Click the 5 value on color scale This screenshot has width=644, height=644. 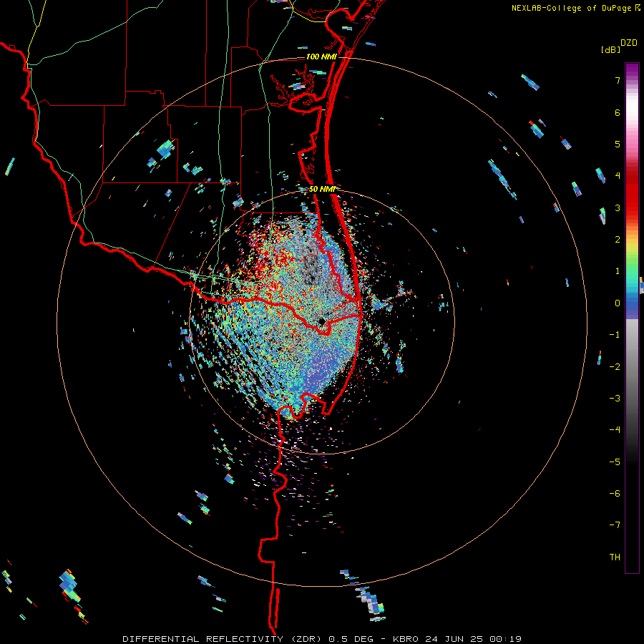618,144
